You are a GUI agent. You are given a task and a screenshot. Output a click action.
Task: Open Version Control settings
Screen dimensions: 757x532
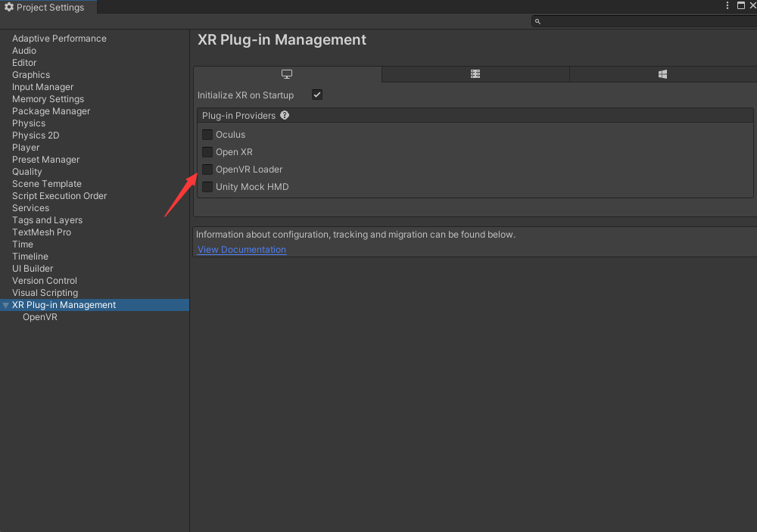click(45, 280)
